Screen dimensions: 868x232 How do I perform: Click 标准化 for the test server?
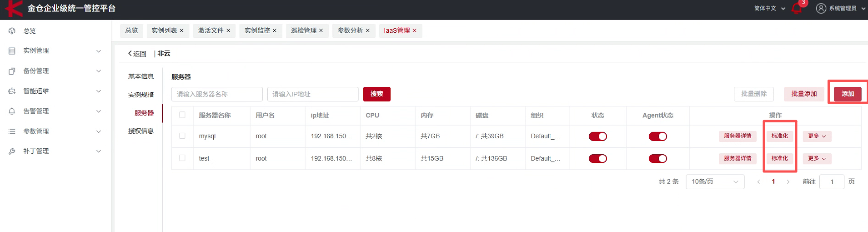779,158
